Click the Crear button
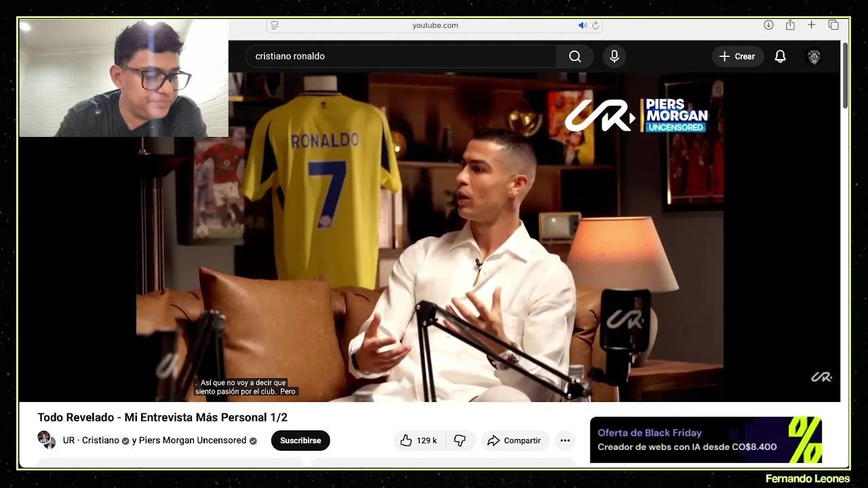Viewport: 868px width, 488px height. pos(738,56)
